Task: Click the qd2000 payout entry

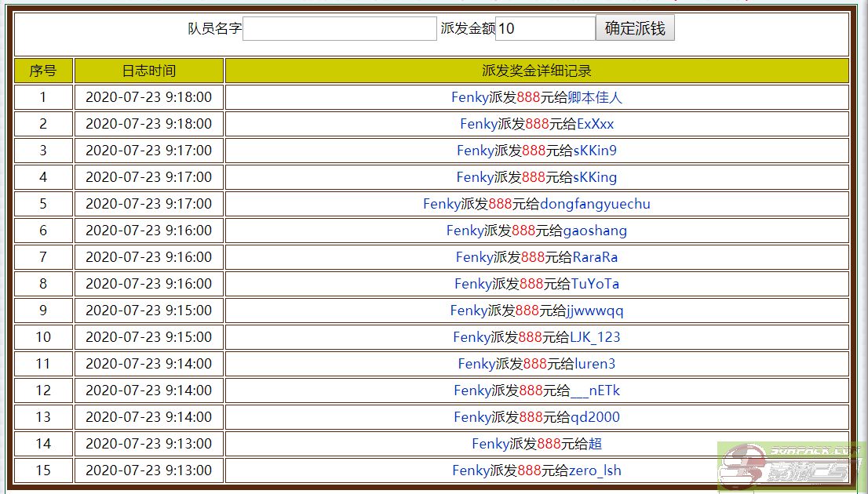Action: tap(537, 417)
